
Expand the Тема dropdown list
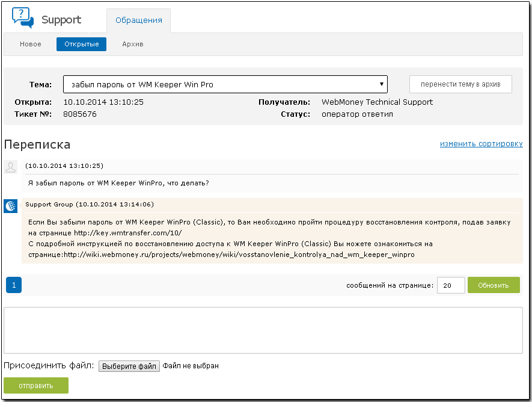pos(225,84)
